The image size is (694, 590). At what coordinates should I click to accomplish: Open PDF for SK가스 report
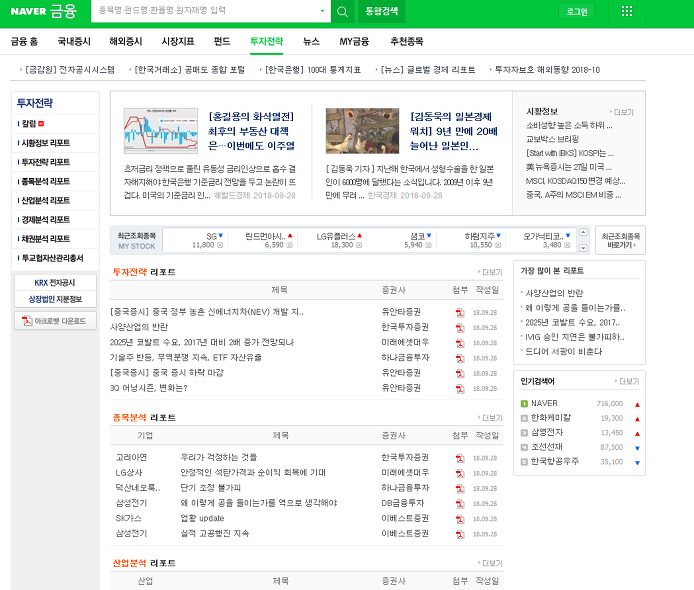click(460, 519)
